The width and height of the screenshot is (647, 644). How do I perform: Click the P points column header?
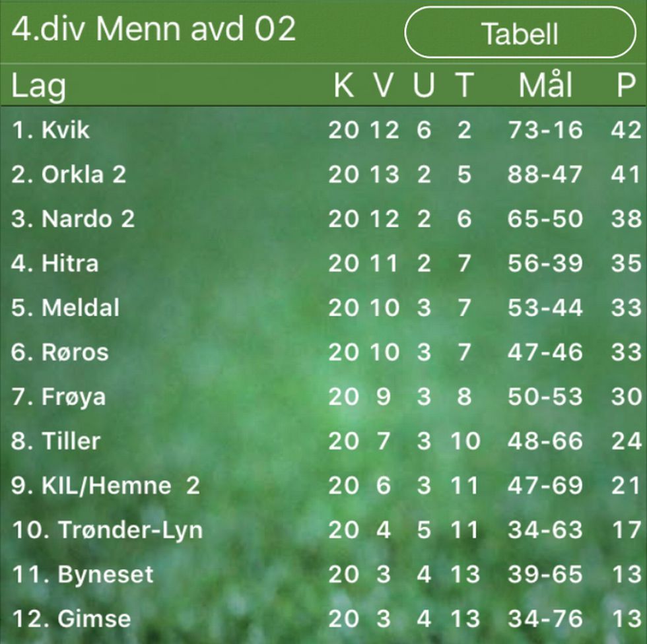click(626, 85)
